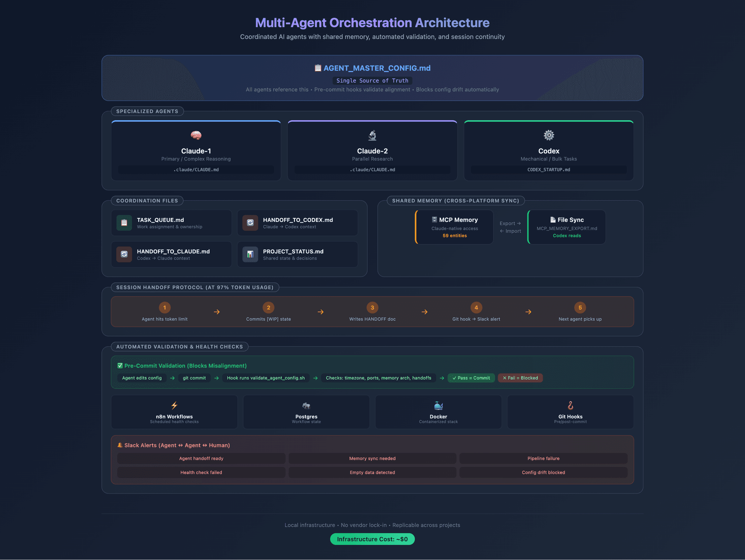Click the Agent hits token limit step

tap(165, 312)
